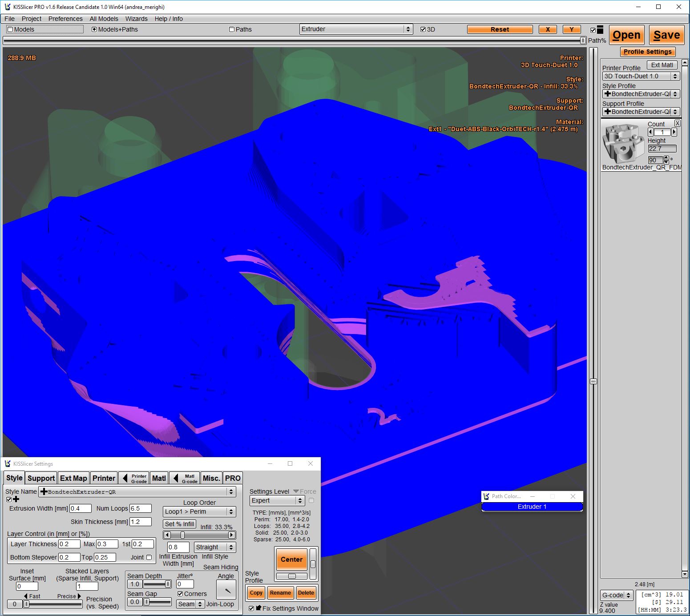Screen dimensions: 690x616
Task: Click the Center button
Action: [292, 560]
